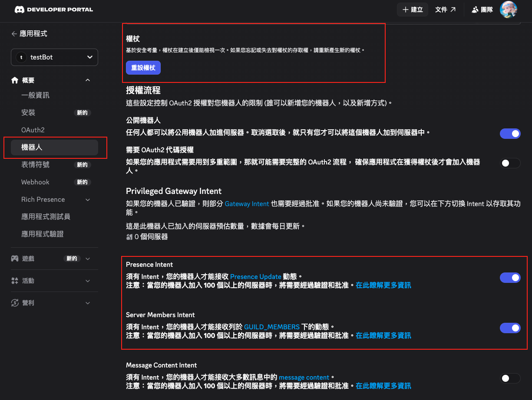
Task: Turn off Server Members Intent toggle
Action: click(x=510, y=328)
